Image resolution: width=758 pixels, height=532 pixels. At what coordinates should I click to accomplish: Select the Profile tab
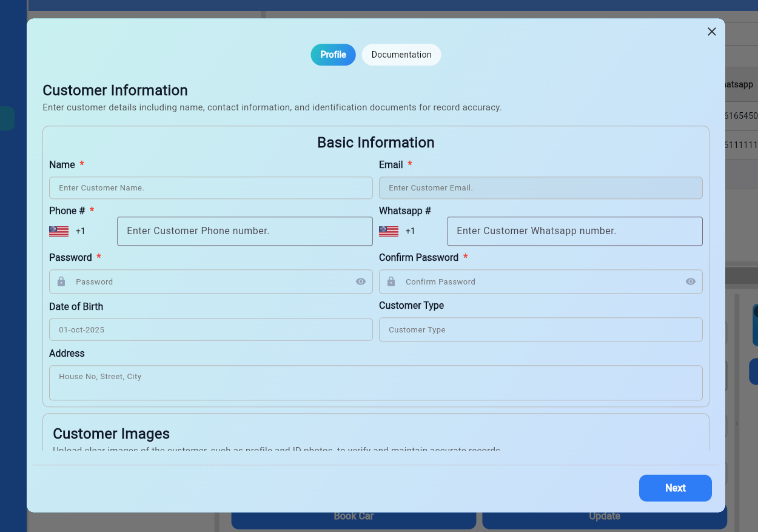tap(333, 55)
